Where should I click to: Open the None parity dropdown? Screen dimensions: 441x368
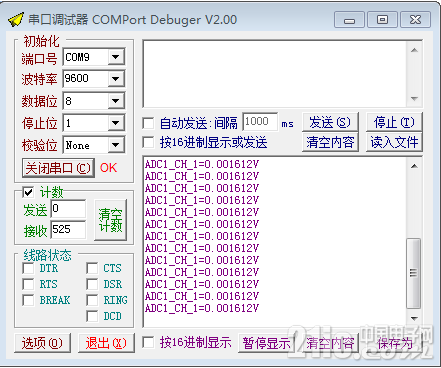(x=116, y=145)
